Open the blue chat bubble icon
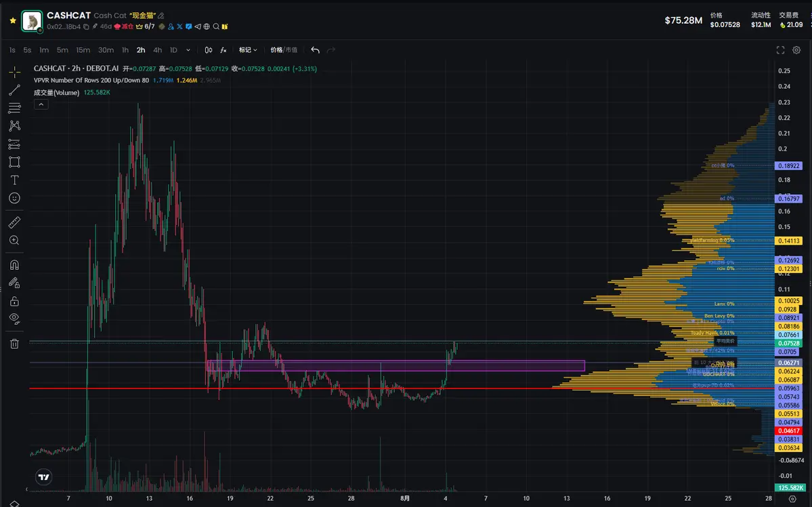This screenshot has height=507, width=812. (x=188, y=26)
